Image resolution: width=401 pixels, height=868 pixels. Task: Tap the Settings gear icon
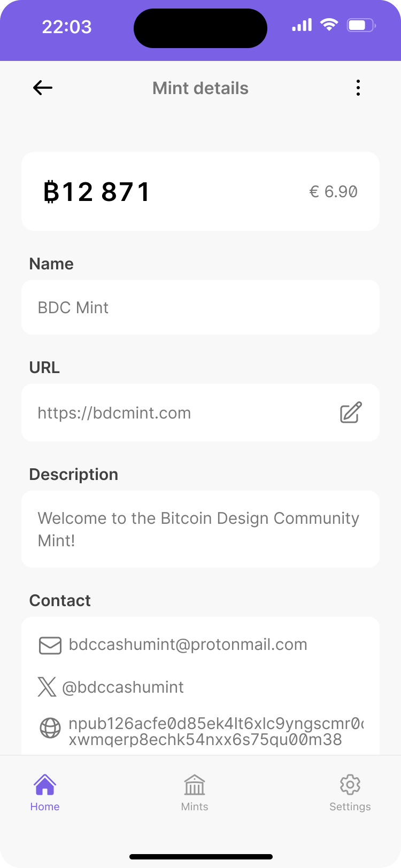[x=350, y=785]
